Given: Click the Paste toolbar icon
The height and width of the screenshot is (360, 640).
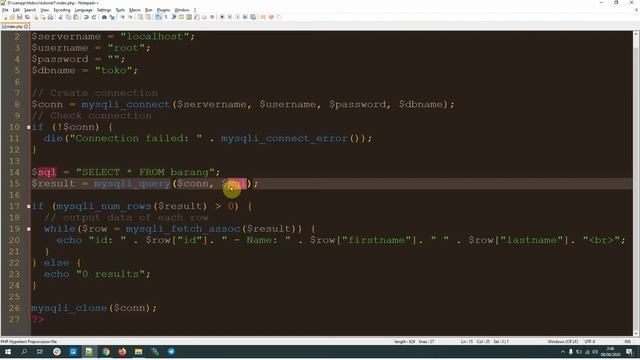Looking at the screenshot, I should coord(76,17).
